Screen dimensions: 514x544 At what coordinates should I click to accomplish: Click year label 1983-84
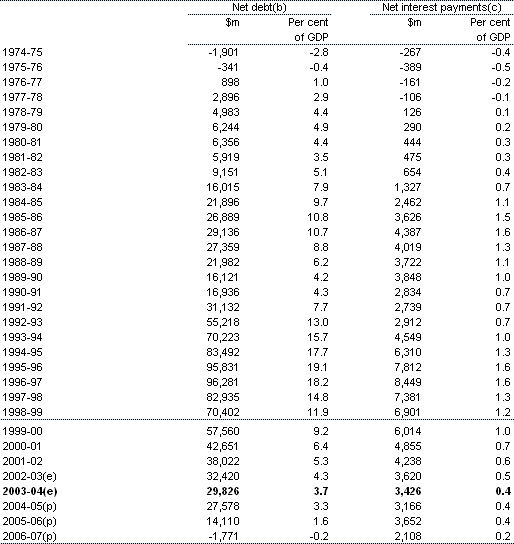click(22, 187)
